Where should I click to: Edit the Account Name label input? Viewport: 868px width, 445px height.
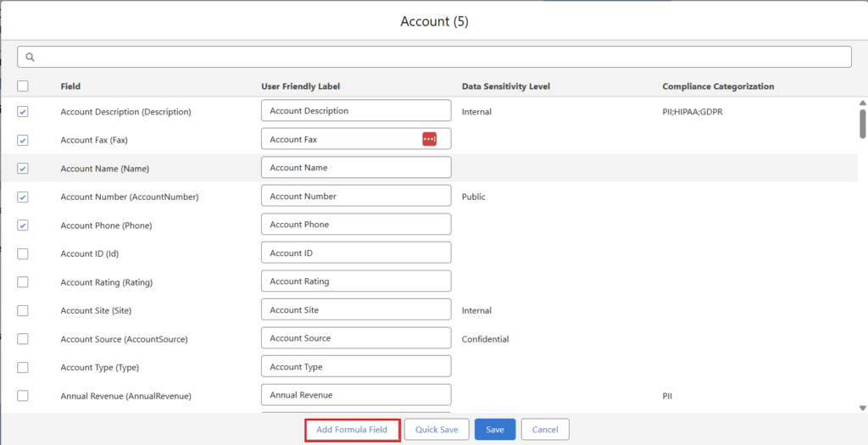(x=356, y=168)
